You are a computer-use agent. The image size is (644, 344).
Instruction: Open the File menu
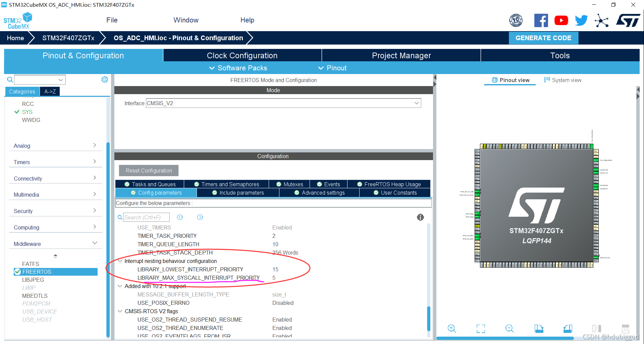click(112, 20)
